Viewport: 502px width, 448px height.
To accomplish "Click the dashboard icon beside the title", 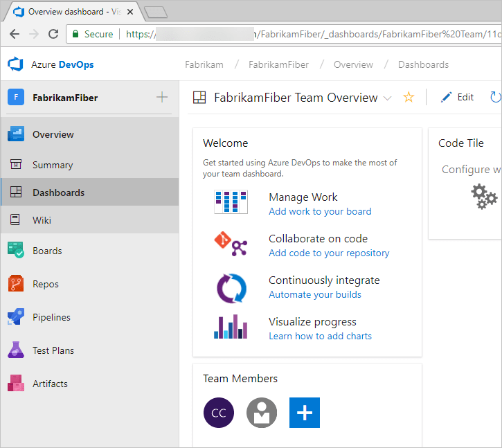I will [199, 98].
